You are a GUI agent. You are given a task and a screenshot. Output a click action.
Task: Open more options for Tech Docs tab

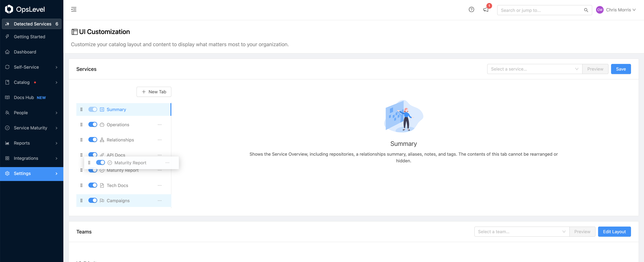159,185
